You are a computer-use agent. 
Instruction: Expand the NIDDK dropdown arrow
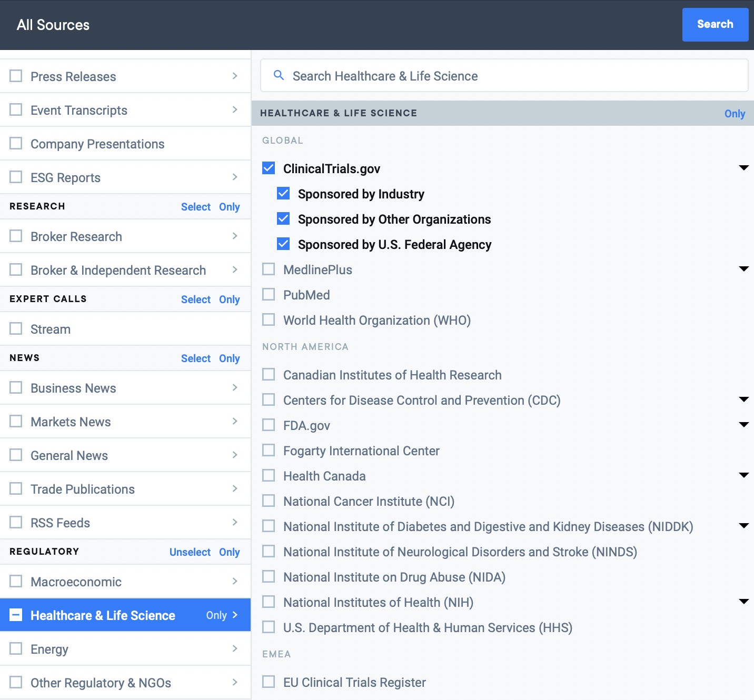[x=743, y=526]
